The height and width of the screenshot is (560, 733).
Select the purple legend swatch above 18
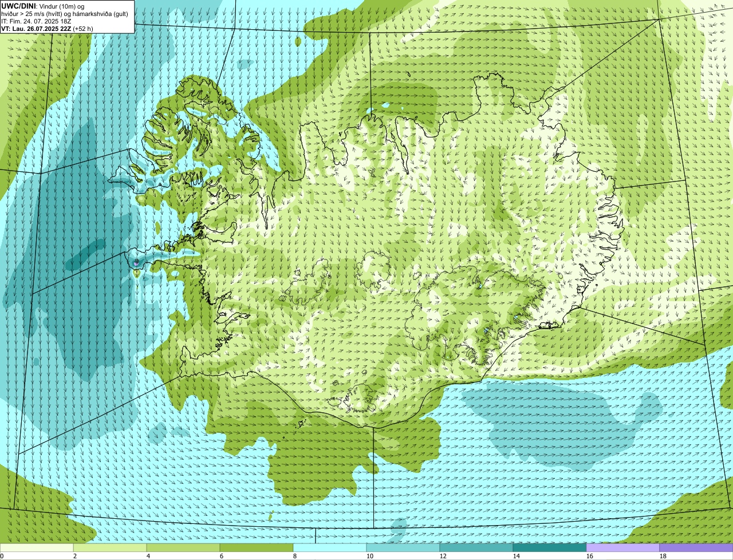(696, 548)
